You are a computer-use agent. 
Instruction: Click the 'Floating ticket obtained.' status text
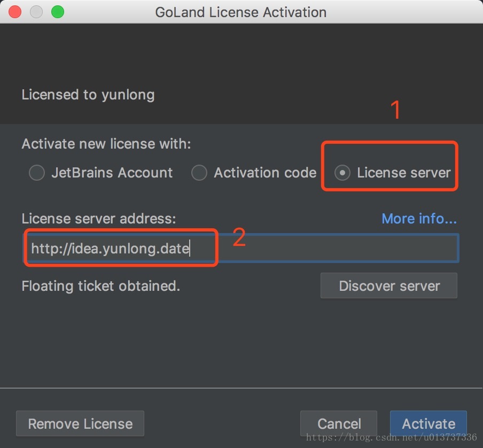(101, 286)
